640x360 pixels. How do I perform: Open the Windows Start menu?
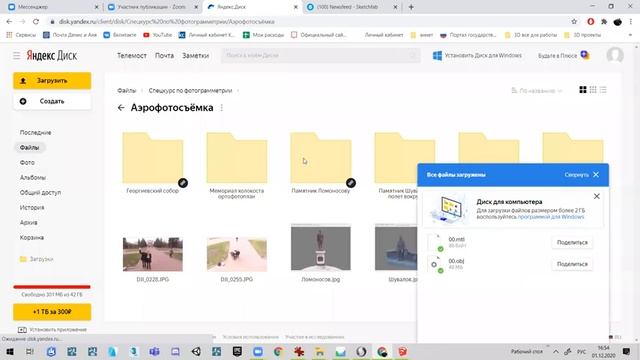pyautogui.click(x=10, y=352)
